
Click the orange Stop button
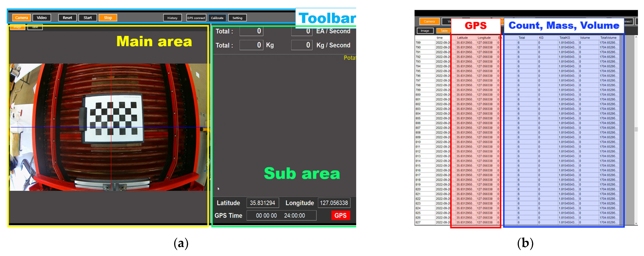pyautogui.click(x=108, y=18)
